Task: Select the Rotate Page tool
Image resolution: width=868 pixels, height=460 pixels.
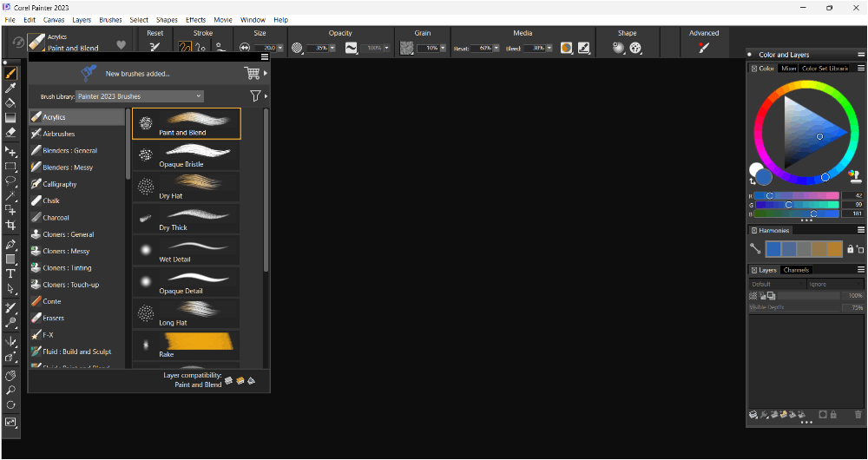Action: tap(10, 405)
